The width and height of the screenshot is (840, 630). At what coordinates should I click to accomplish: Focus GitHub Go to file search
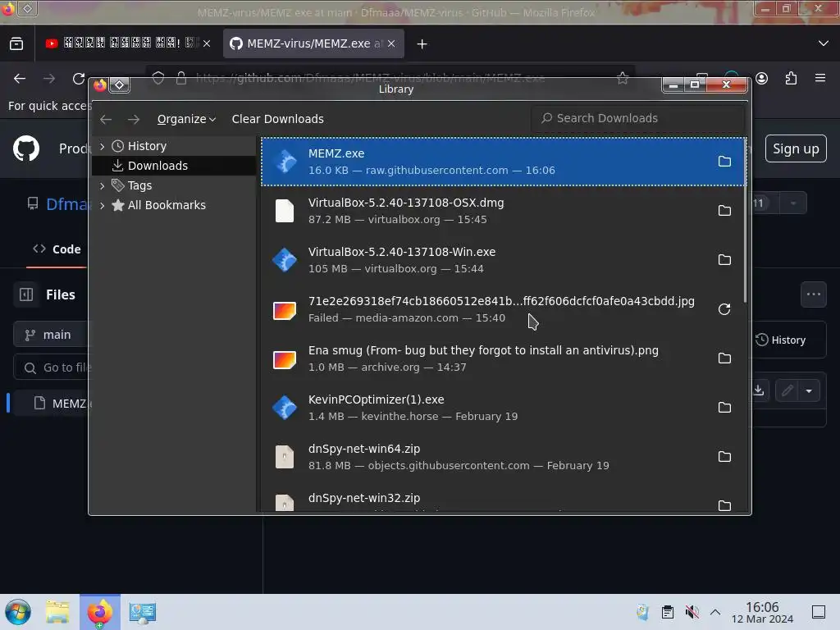(52, 367)
